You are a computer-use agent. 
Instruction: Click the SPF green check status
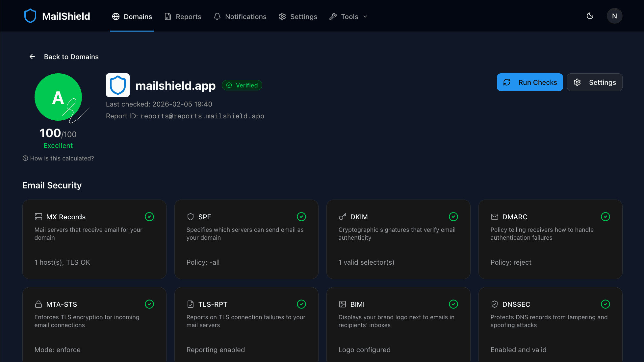point(301,217)
